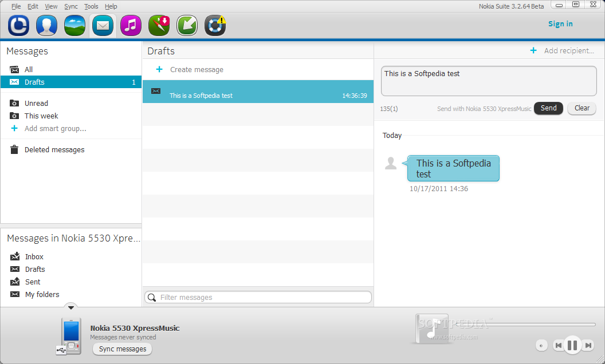The image size is (605, 364).
Task: Open the View menu
Action: coord(51,6)
